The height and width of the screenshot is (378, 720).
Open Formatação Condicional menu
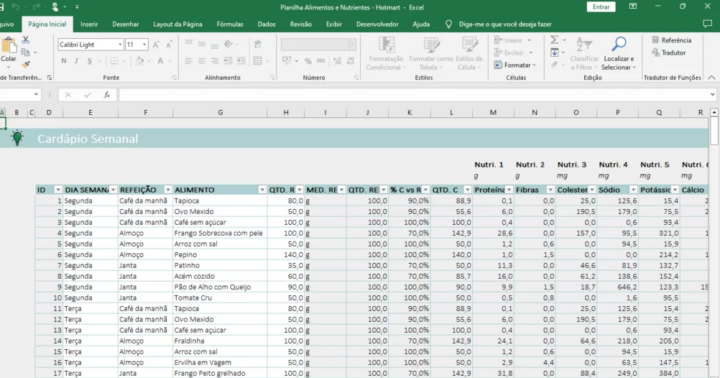(386, 54)
